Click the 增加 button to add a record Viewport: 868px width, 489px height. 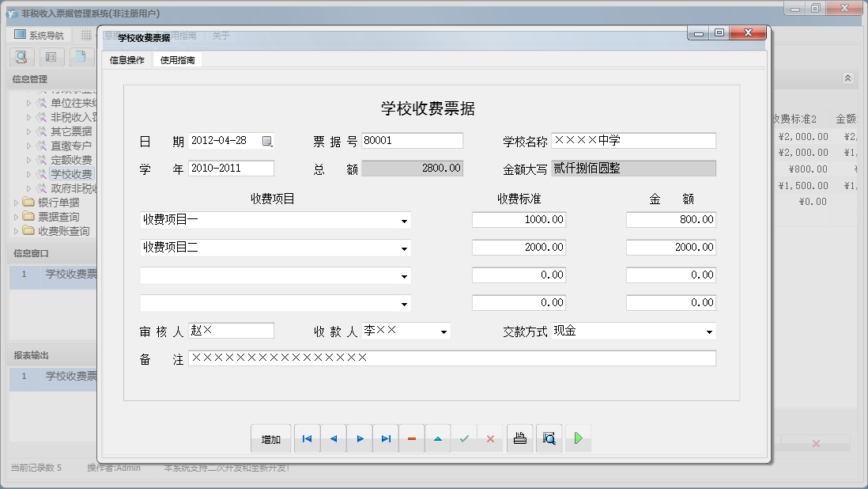(270, 438)
